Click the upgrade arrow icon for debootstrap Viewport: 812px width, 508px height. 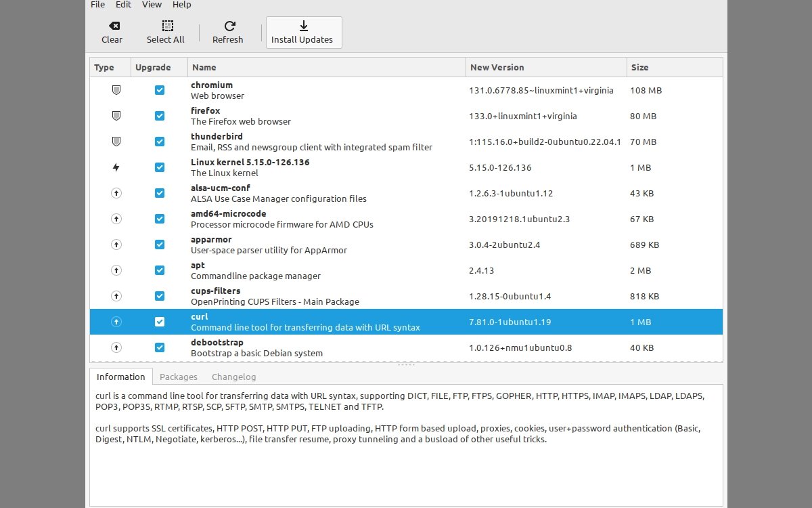116,347
